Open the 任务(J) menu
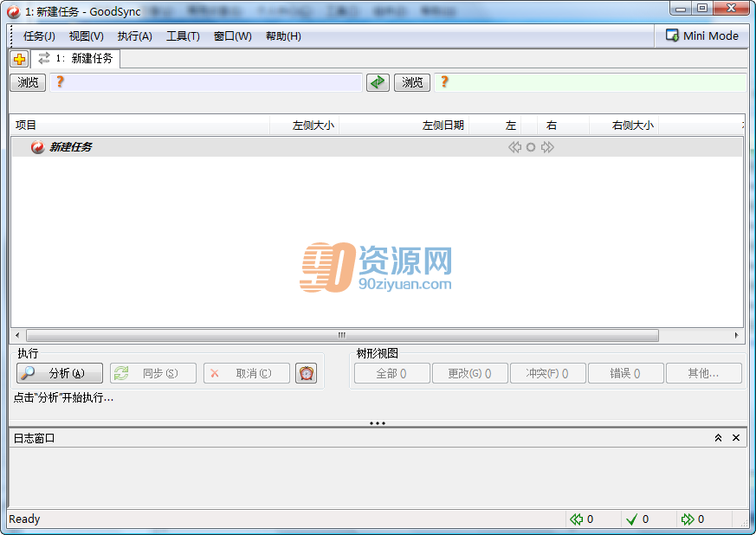 (x=39, y=36)
